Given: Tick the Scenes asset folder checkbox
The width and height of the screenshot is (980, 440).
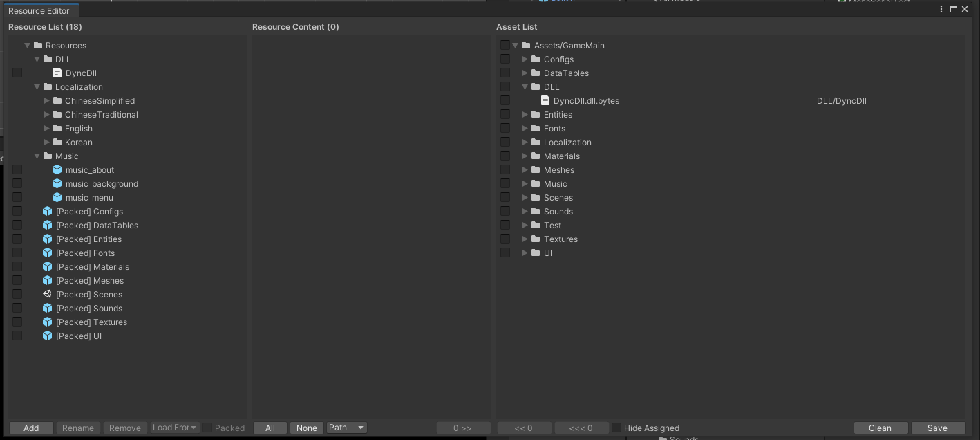Looking at the screenshot, I should pyautogui.click(x=505, y=197).
